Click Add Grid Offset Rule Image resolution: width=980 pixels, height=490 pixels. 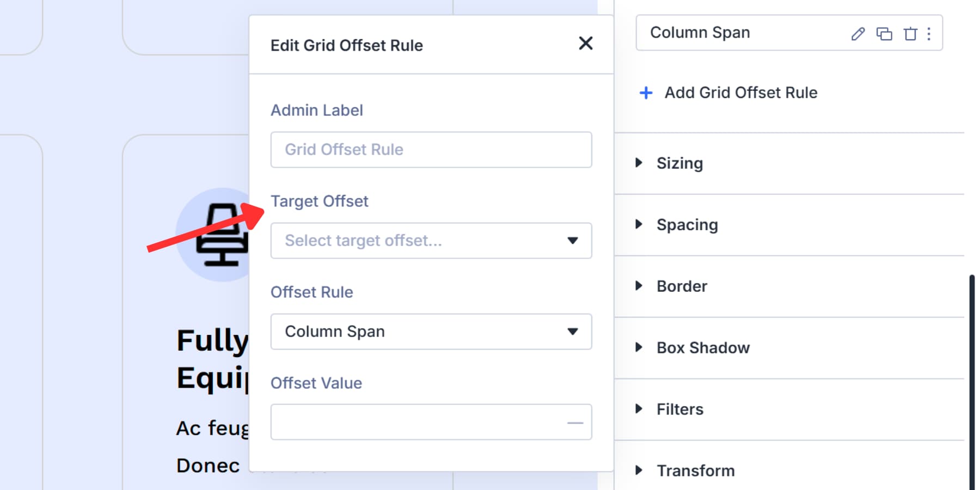tap(740, 93)
